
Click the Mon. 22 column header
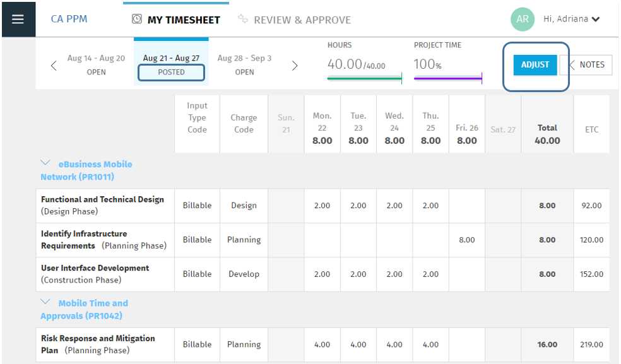[322, 124]
